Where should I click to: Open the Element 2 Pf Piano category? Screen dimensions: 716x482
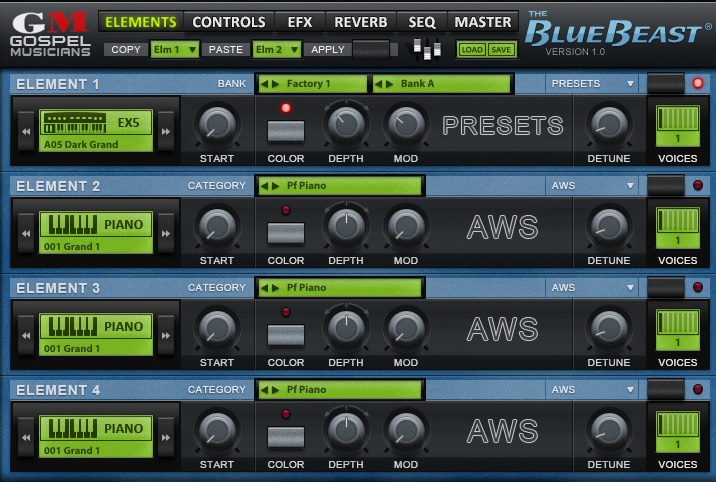340,185
